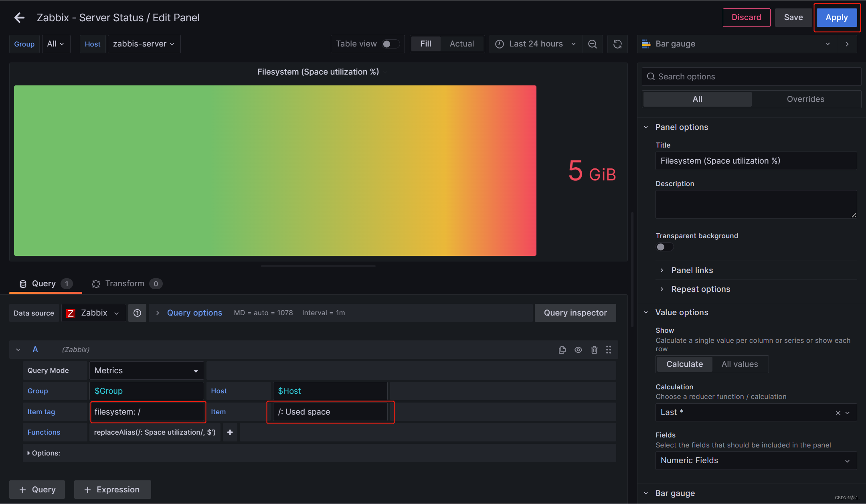This screenshot has width=866, height=504.
Task: Expand the Panel links section
Action: [692, 270]
